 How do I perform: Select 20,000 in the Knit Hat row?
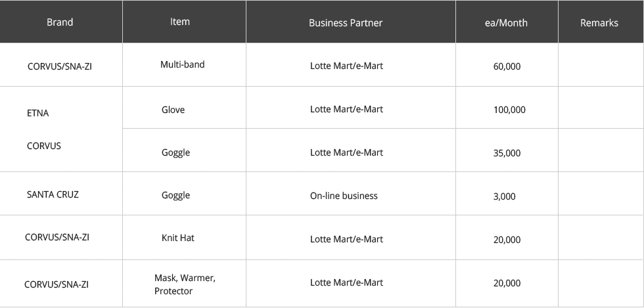[x=507, y=240]
